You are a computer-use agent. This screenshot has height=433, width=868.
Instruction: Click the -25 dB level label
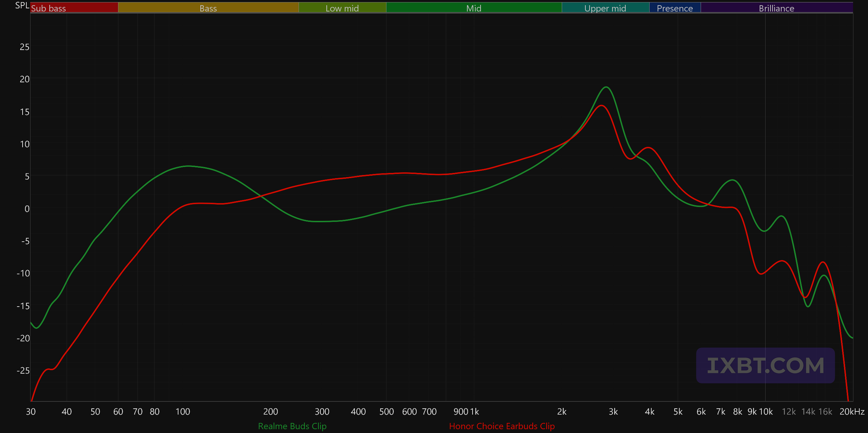point(23,371)
